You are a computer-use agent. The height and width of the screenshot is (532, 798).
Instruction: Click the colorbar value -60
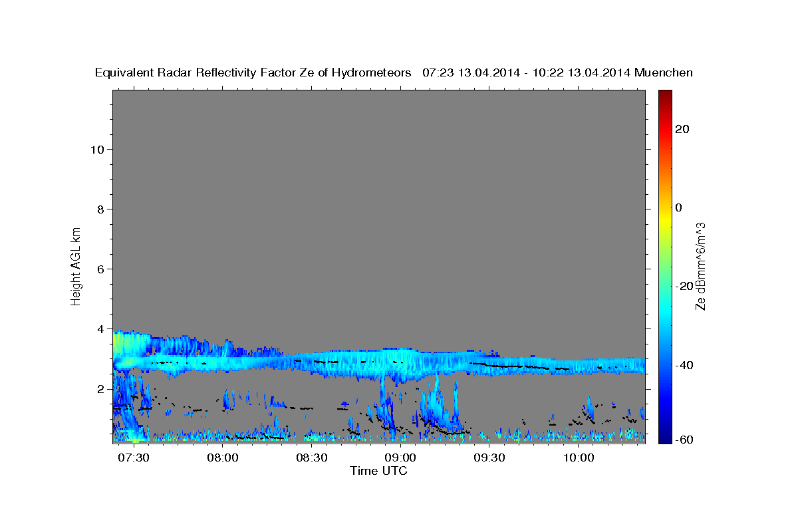tap(684, 438)
